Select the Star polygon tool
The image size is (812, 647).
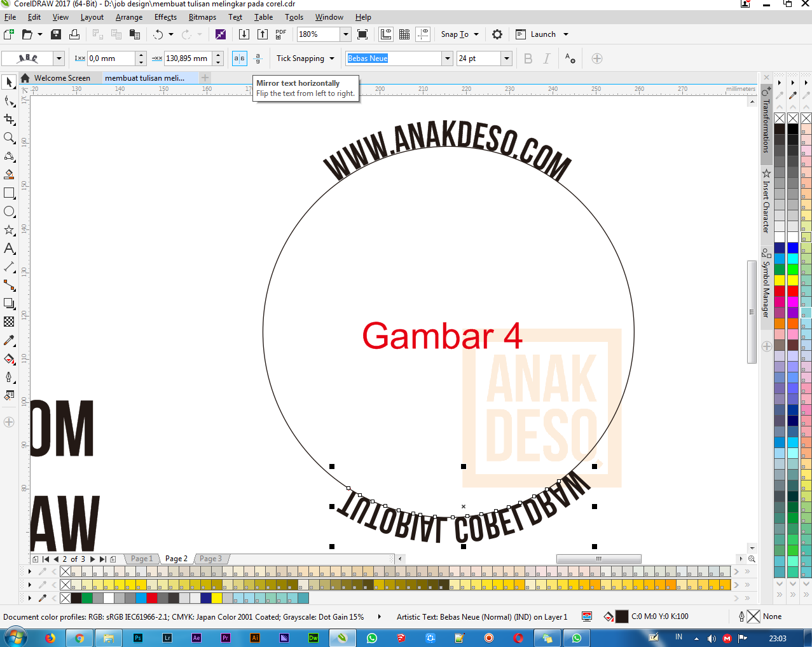coord(9,229)
